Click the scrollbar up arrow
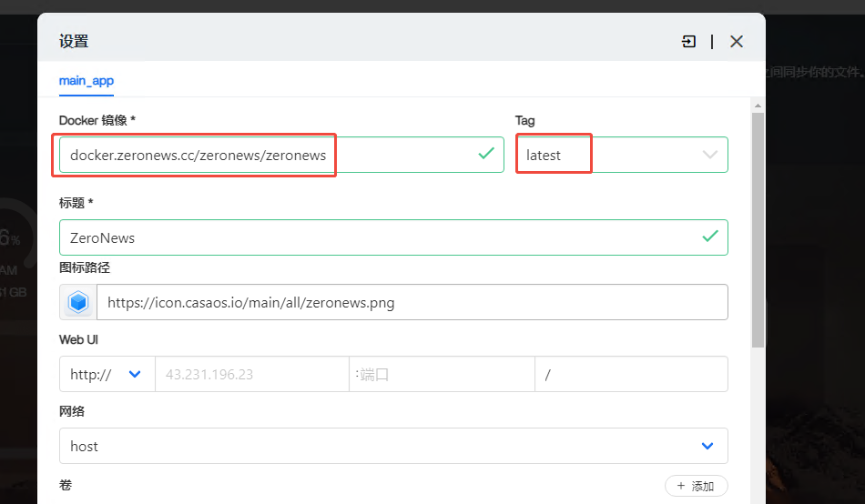865x504 pixels. coord(758,106)
